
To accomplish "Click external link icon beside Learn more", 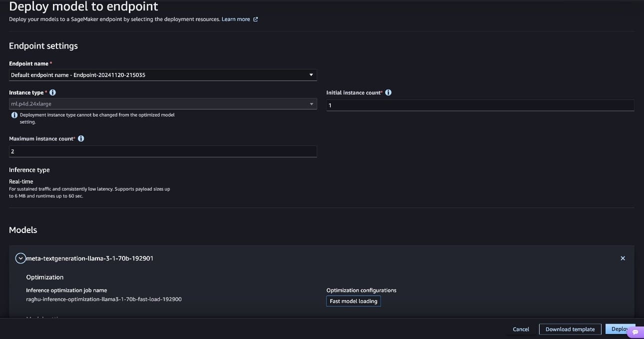I will point(256,19).
